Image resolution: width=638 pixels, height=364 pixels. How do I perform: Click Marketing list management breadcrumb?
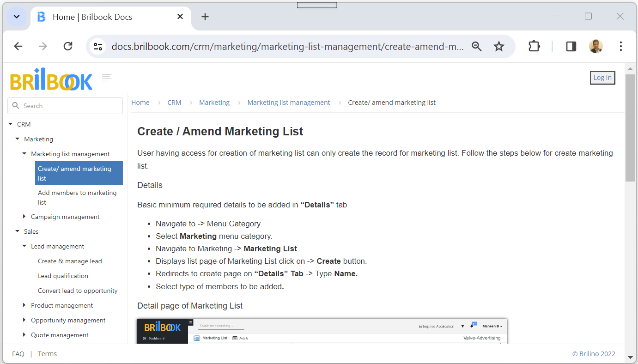(289, 103)
